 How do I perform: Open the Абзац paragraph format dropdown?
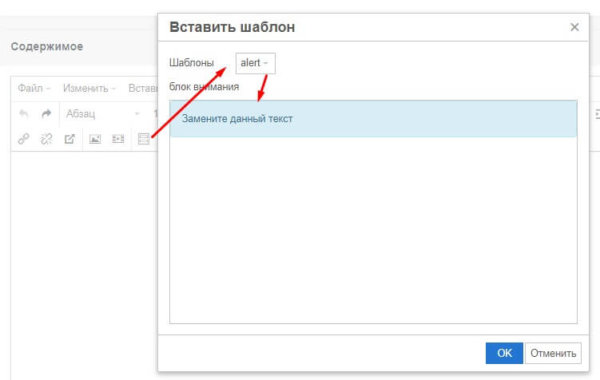click(103, 114)
